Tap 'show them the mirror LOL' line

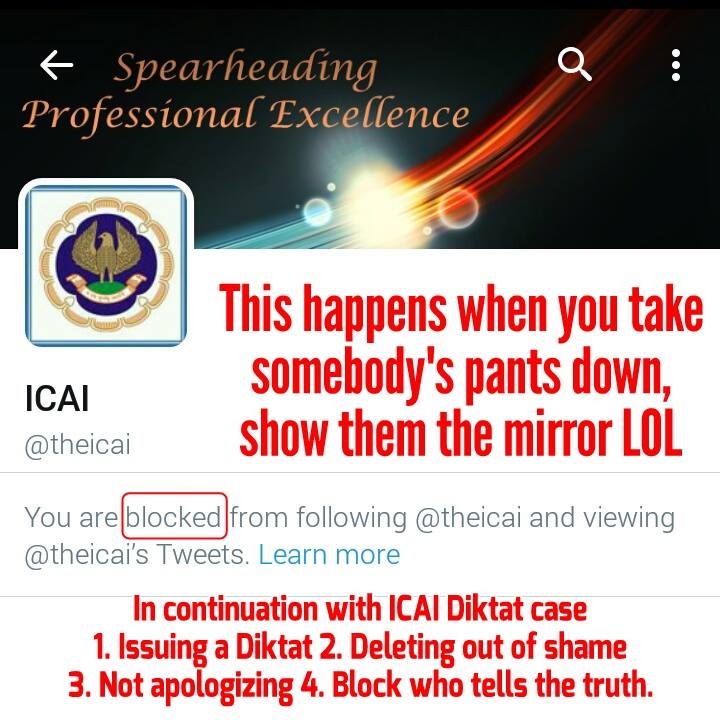461,433
